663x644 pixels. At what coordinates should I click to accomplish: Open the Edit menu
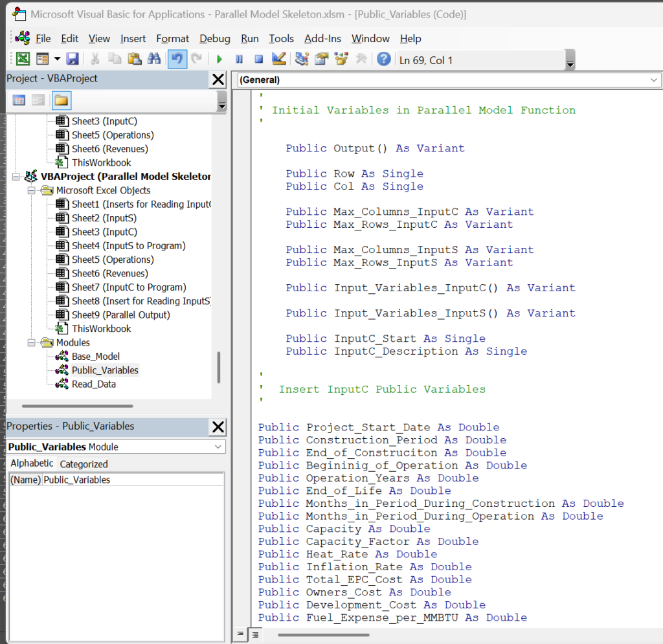[69, 38]
